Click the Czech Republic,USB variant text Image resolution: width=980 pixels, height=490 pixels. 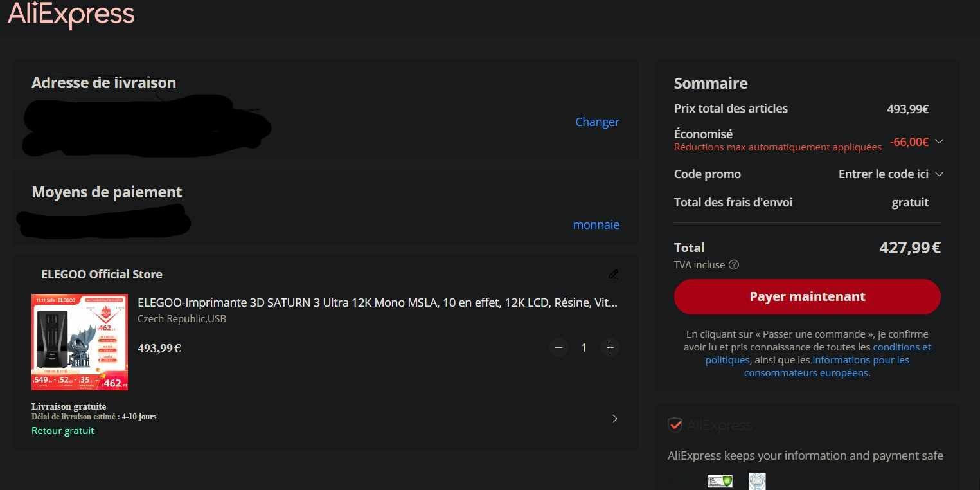click(x=182, y=319)
